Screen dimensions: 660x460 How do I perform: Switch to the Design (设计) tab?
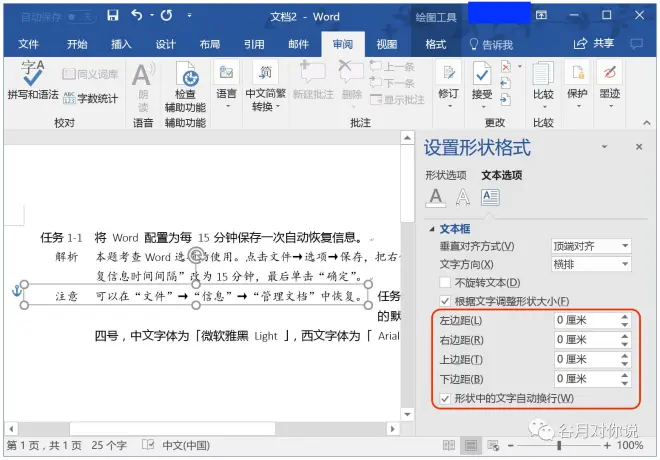[x=165, y=44]
